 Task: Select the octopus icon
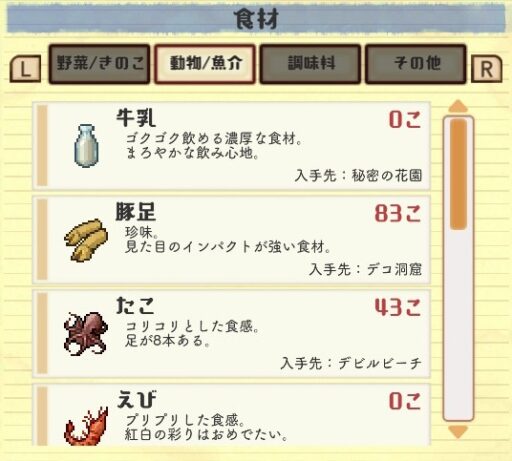tap(86, 334)
